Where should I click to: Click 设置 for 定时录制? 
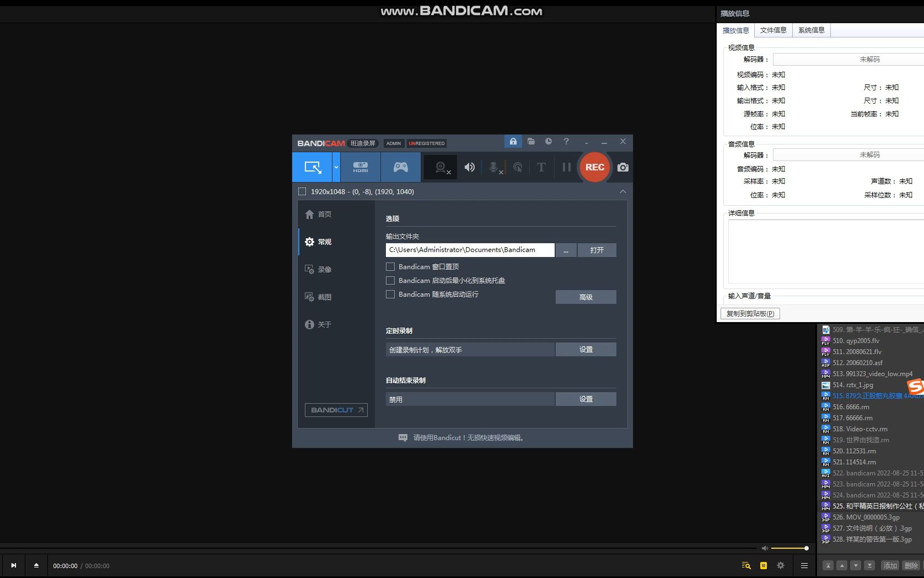[x=586, y=349]
